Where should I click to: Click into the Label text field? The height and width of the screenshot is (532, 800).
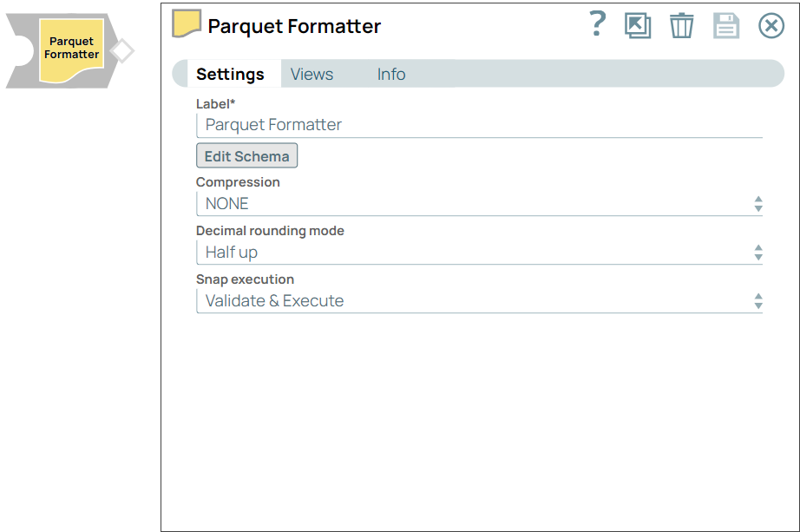(x=479, y=124)
